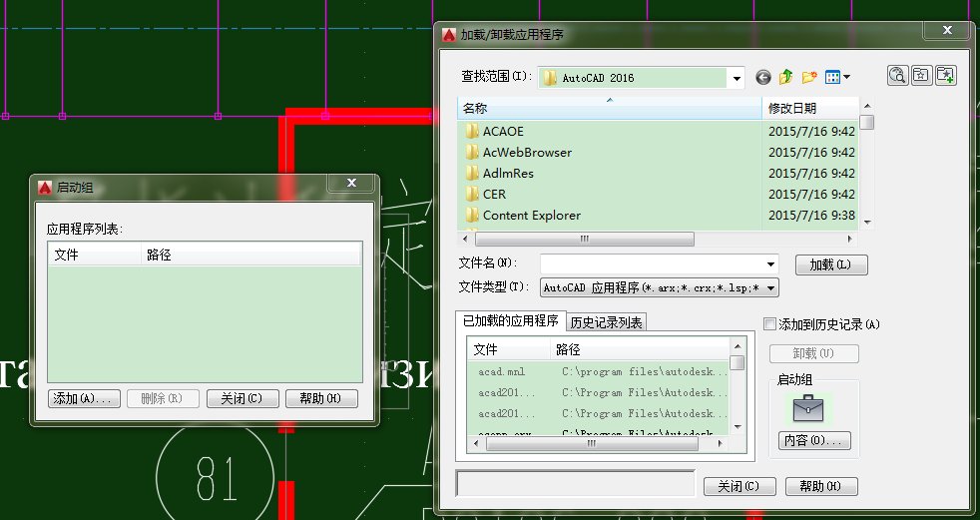Click the Back navigation arrow icon
Image resolution: width=980 pixels, height=520 pixels.
[x=763, y=77]
